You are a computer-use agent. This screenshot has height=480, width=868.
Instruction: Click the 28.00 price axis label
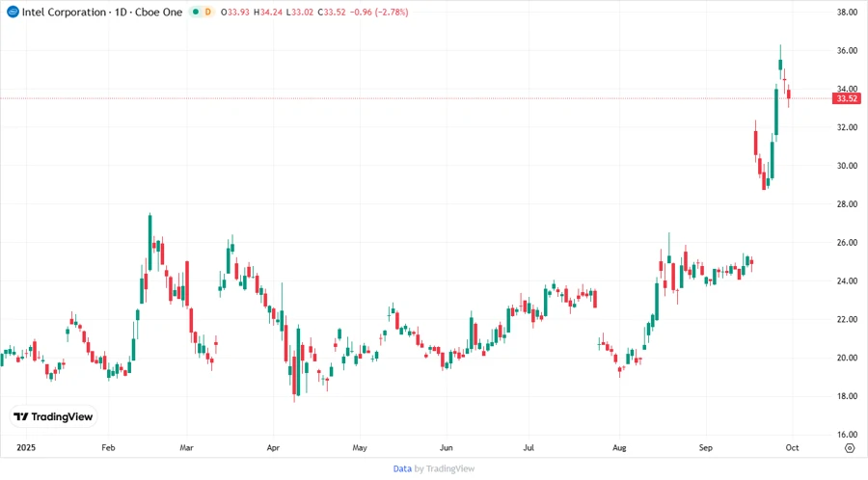click(x=847, y=204)
